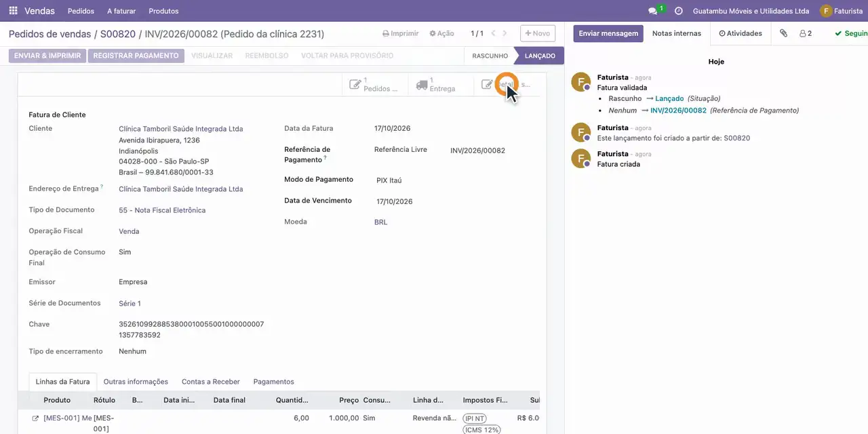This screenshot has height=434, width=868.
Task: Switch to Contas a Receber tab
Action: [x=211, y=382]
